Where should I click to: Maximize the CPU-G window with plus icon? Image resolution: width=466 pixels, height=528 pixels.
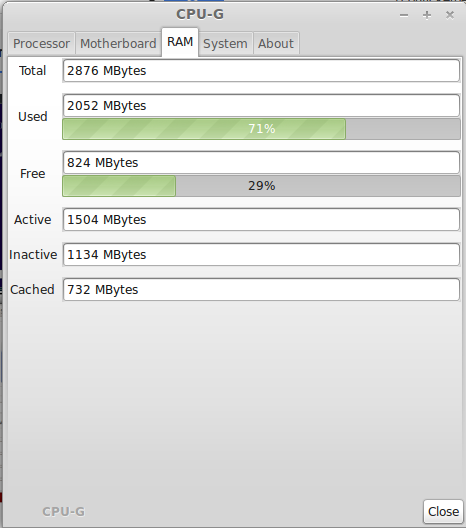427,15
